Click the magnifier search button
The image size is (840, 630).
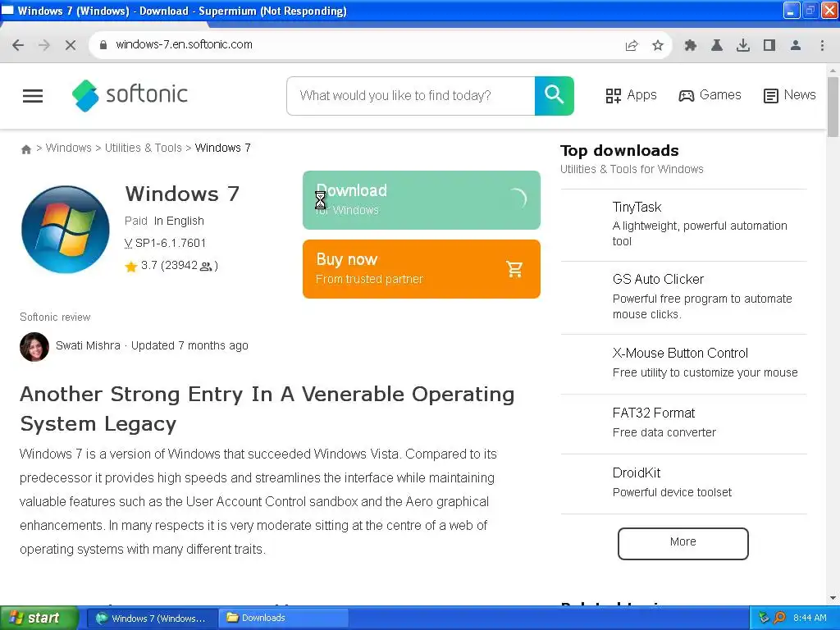click(555, 96)
